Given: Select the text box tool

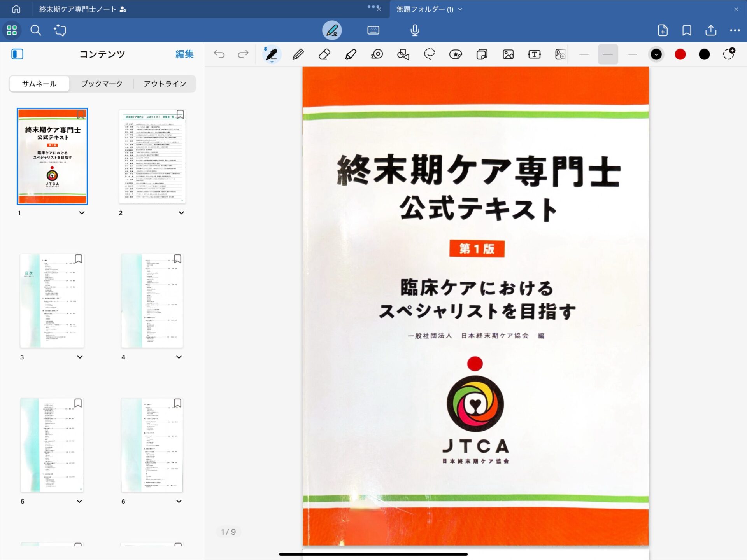Looking at the screenshot, I should pyautogui.click(x=534, y=54).
